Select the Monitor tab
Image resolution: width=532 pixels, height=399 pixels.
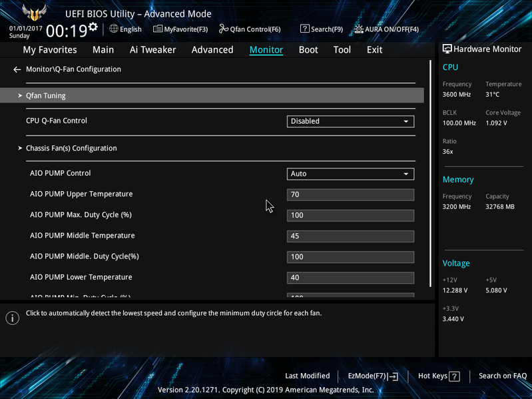266,50
